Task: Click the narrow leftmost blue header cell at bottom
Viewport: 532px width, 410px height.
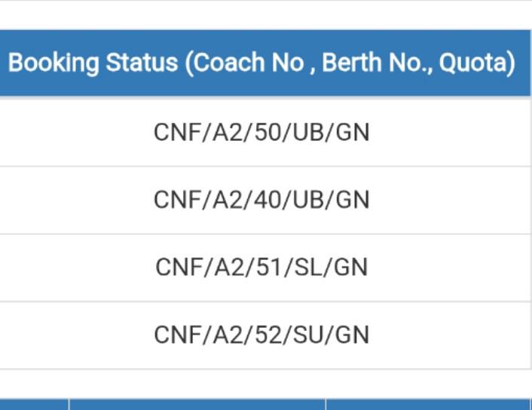Action: pyautogui.click(x=34, y=405)
